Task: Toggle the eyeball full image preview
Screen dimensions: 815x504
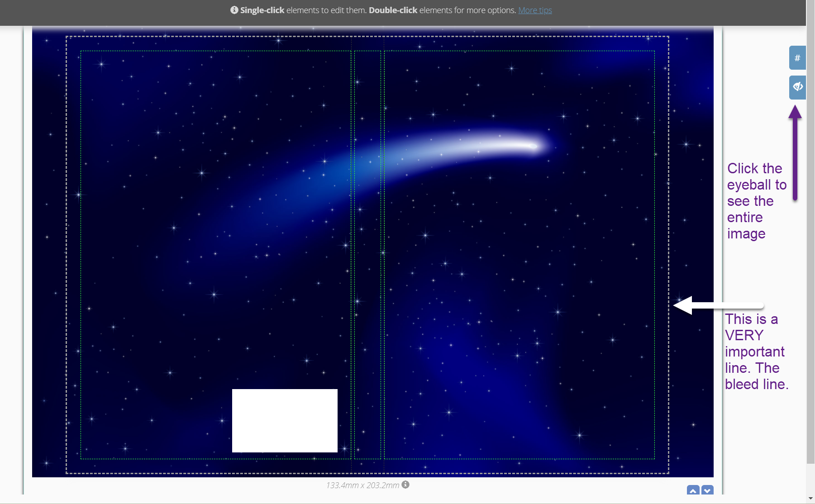Action: (x=797, y=87)
